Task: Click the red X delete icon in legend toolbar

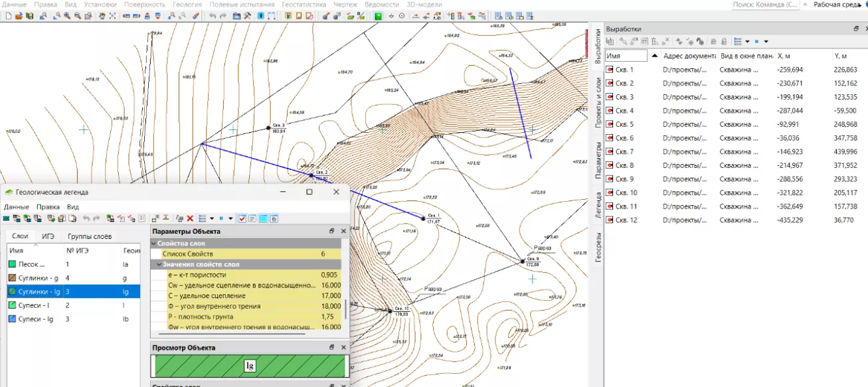Action: 190,218
